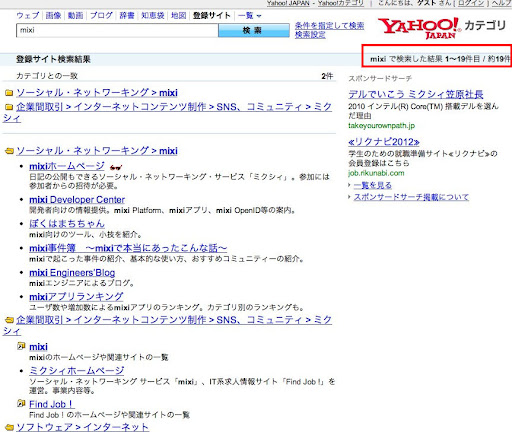Click the search box containing mixi
512x432 pixels.
(117, 30)
